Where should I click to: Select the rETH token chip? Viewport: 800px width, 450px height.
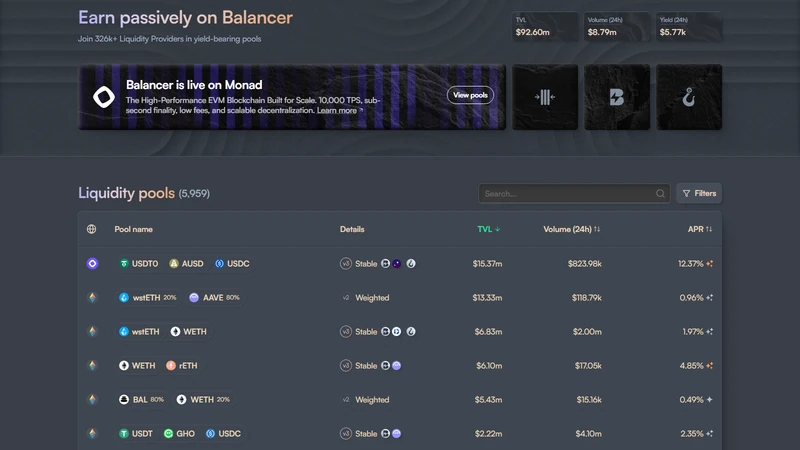pos(182,365)
